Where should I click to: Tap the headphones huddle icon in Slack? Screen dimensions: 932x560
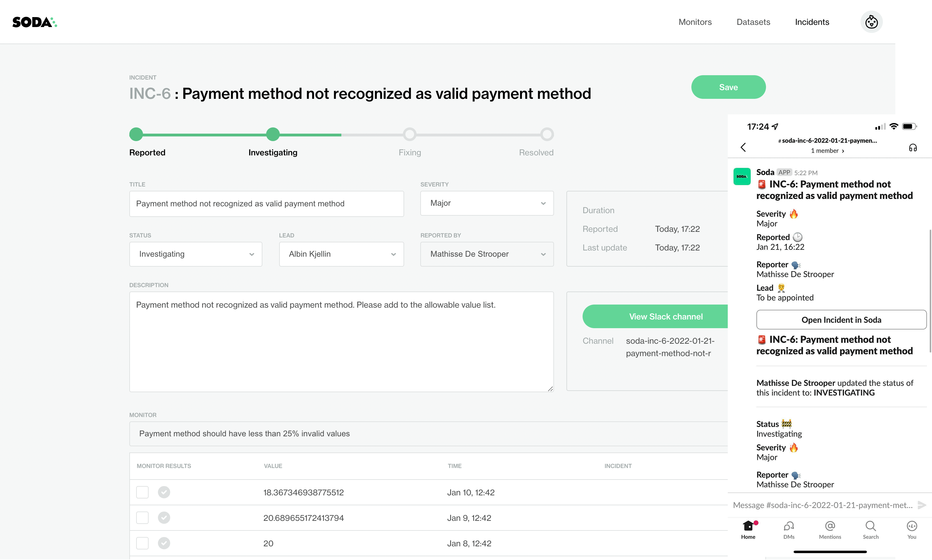point(912,148)
